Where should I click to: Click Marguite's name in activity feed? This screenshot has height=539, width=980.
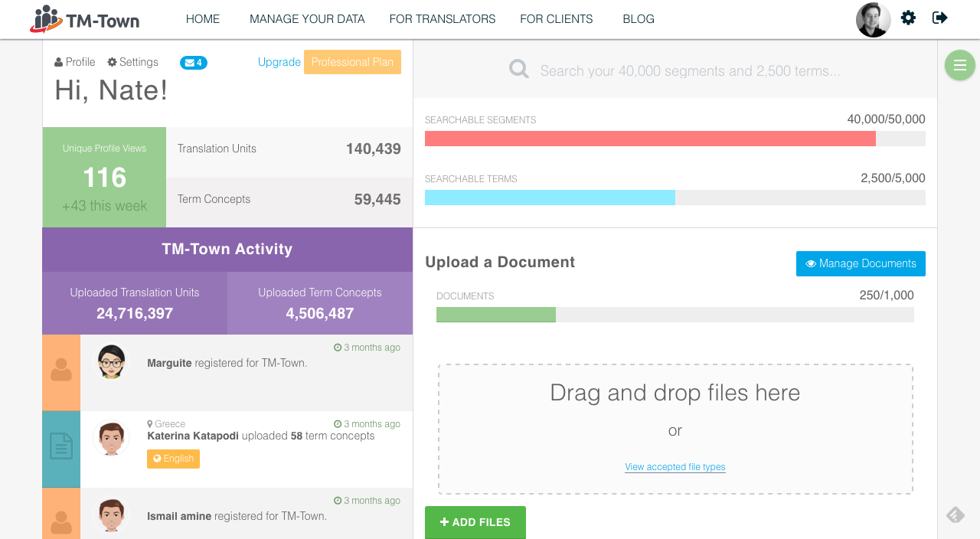click(169, 363)
